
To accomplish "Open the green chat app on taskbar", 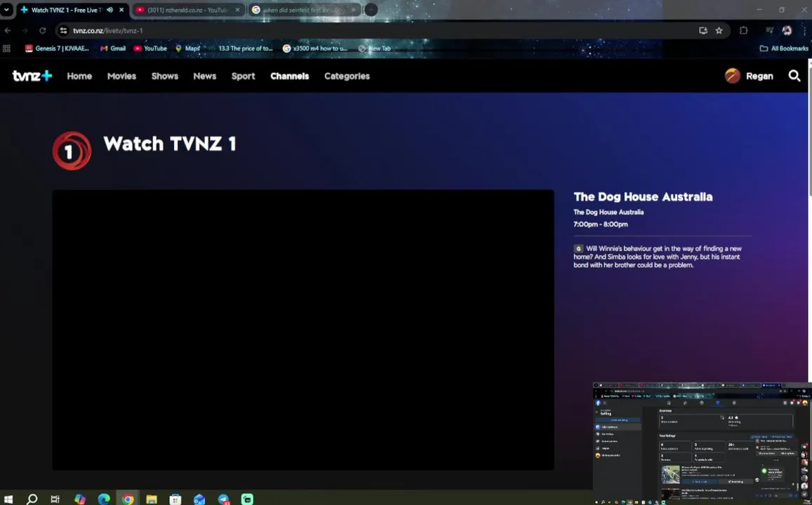I will tap(248, 499).
